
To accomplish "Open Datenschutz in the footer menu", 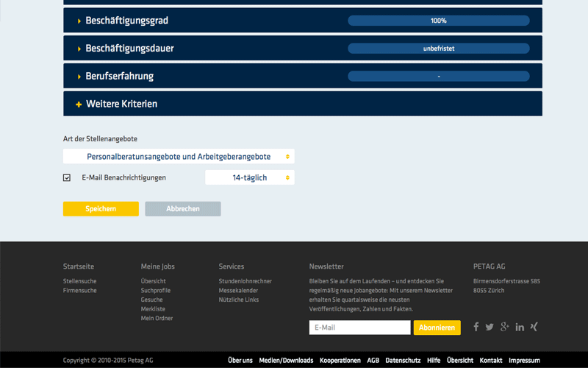I will [x=403, y=361].
